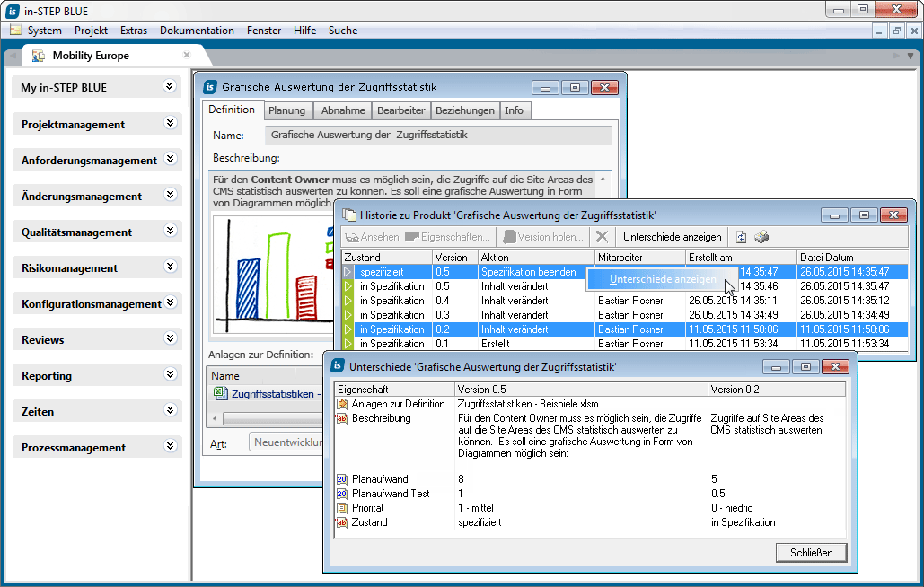Click the Excel icon beside Zugriffsstatistiken attachment
Screen dimensions: 924x587
pos(220,394)
